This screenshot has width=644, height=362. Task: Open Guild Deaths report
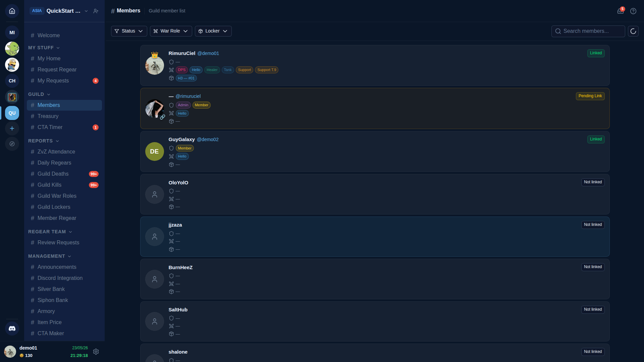[64, 174]
